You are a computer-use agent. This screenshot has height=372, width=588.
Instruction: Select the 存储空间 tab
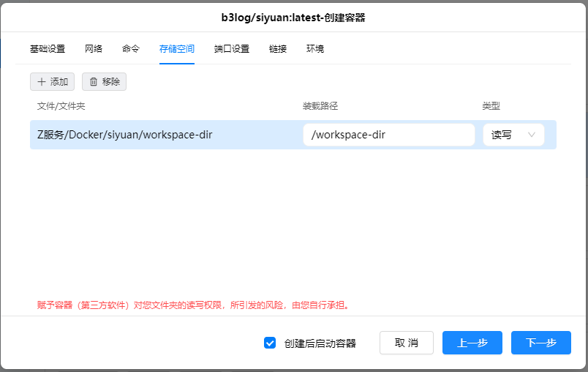pyautogui.click(x=177, y=49)
